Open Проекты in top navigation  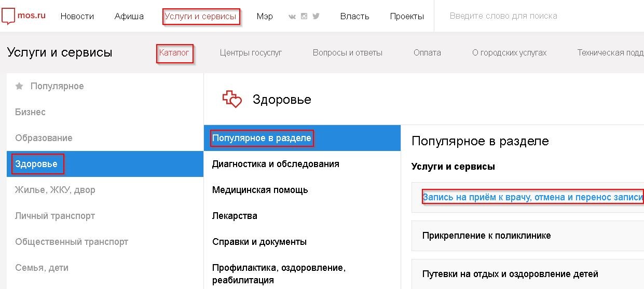pos(407,16)
